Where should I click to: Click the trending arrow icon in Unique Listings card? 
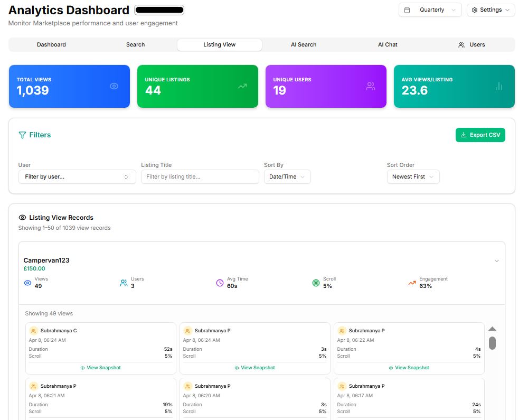tap(242, 86)
